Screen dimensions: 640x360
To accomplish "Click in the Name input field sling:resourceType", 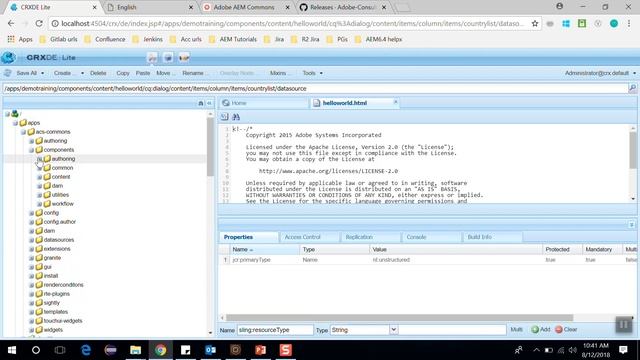I will [275, 330].
